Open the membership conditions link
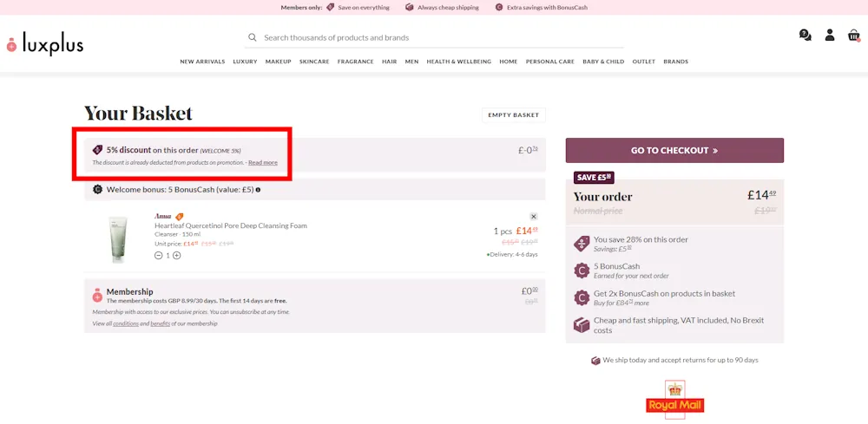This screenshot has width=868, height=424. click(x=126, y=324)
